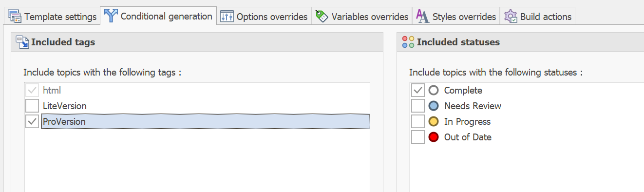Click the red Out of Date status circle
The height and width of the screenshot is (192, 644).
click(x=434, y=137)
